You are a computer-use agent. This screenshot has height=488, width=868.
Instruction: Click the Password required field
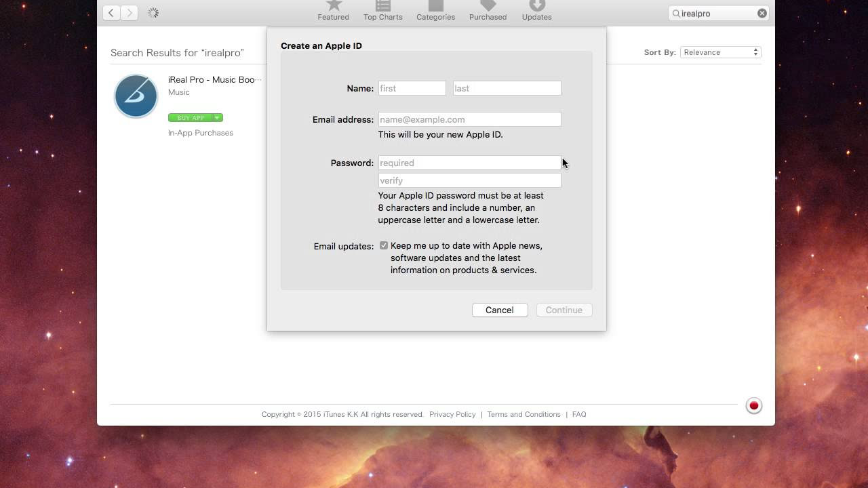[x=469, y=163]
